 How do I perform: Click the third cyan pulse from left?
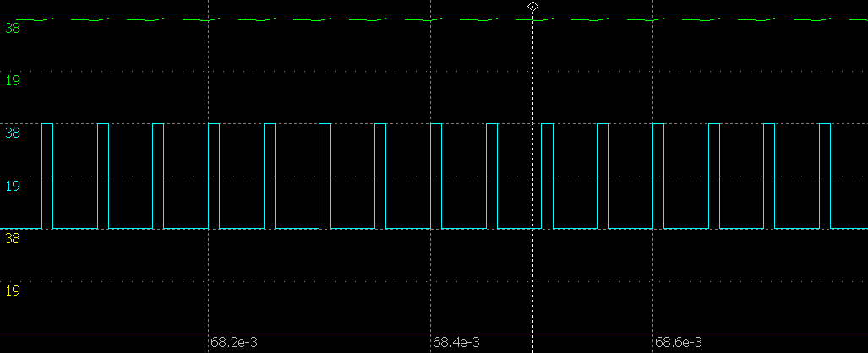click(x=158, y=124)
